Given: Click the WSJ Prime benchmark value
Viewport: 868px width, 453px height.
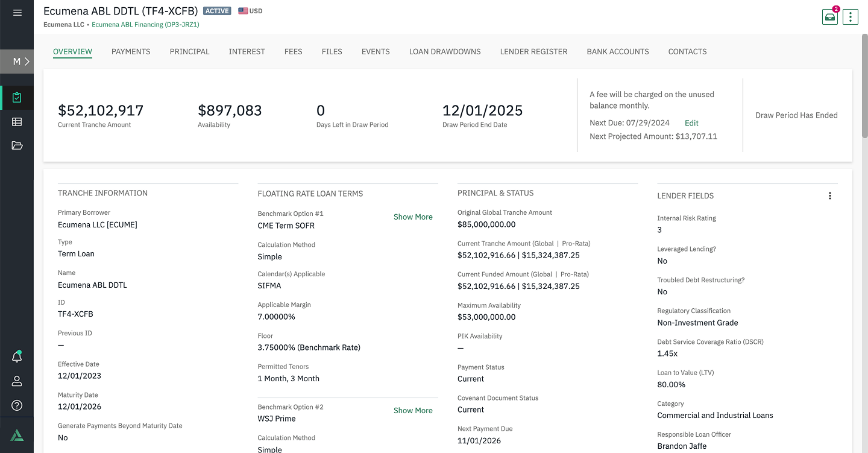Looking at the screenshot, I should [x=277, y=419].
